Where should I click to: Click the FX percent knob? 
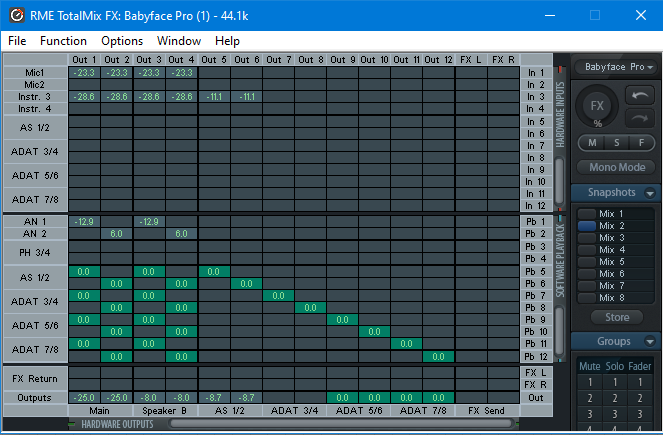(x=597, y=106)
